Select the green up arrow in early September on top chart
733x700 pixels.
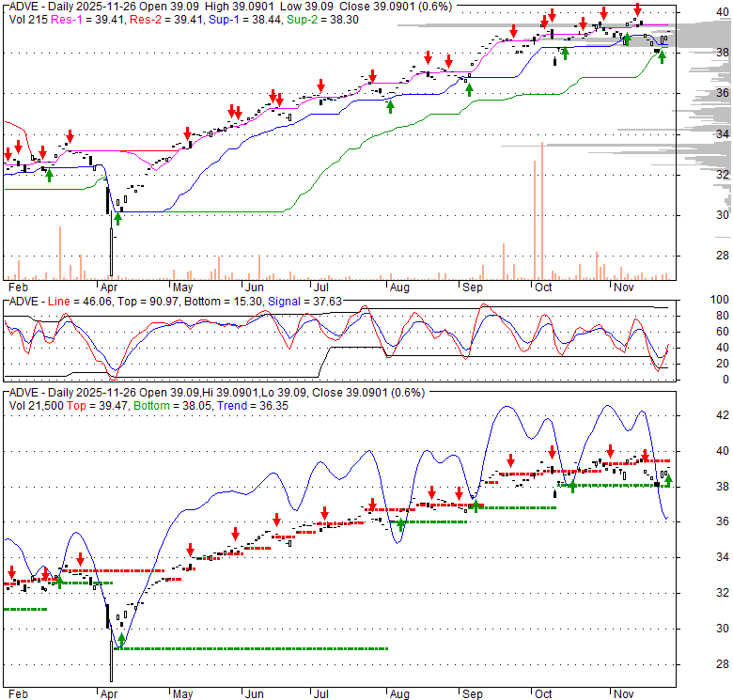point(469,89)
